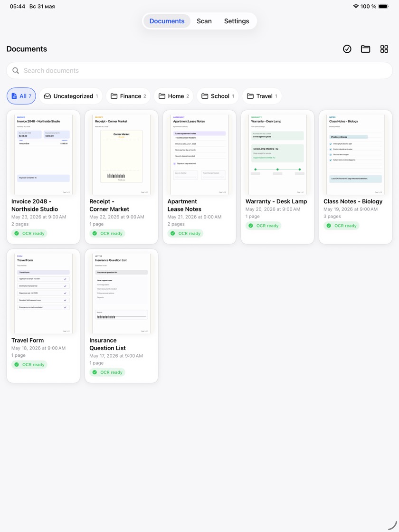This screenshot has height=532, width=399.
Task: Open Invoice 2048 thumbnail preview
Action: pyautogui.click(x=43, y=154)
